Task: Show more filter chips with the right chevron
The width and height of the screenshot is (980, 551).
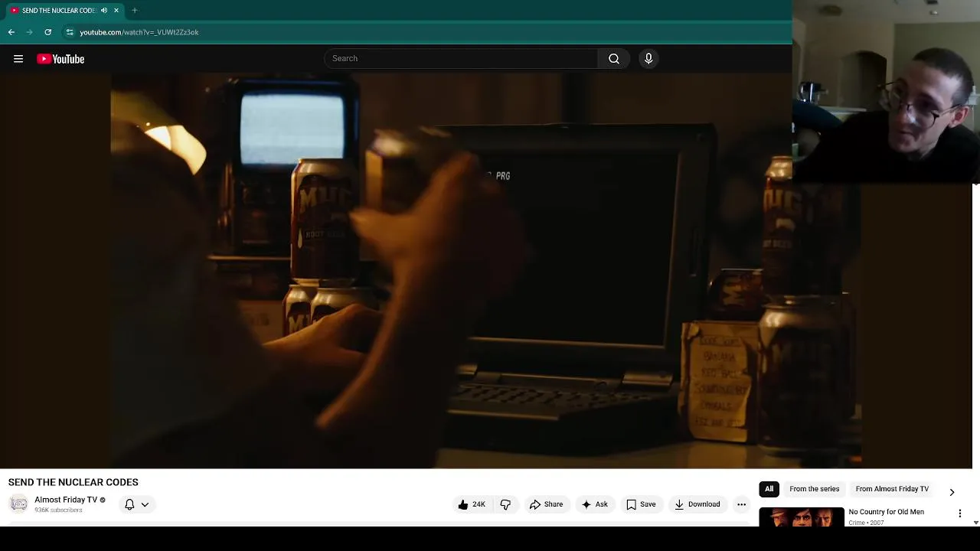Action: click(952, 492)
